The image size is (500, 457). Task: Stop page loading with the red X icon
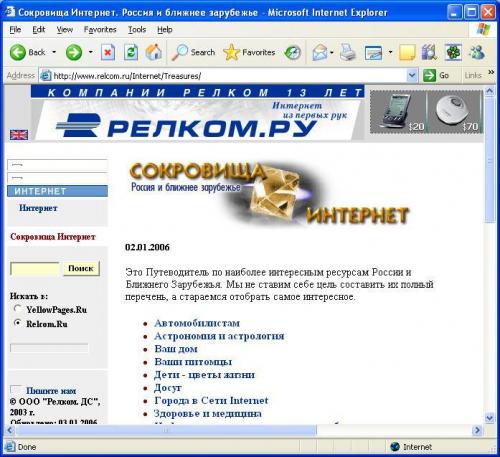pos(108,53)
